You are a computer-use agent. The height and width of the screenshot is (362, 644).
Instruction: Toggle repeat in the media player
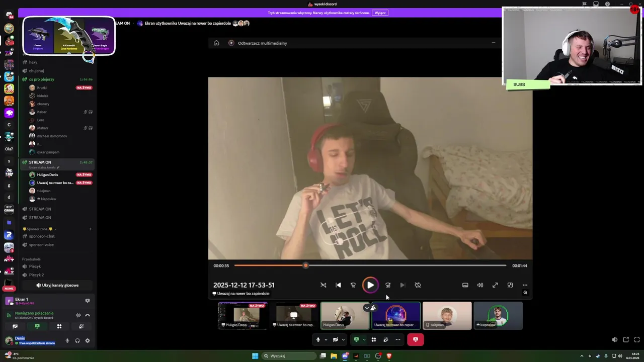[418, 285]
